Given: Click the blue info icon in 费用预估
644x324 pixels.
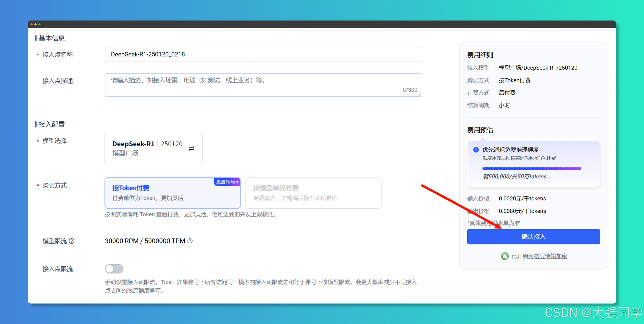Looking at the screenshot, I should [476, 149].
